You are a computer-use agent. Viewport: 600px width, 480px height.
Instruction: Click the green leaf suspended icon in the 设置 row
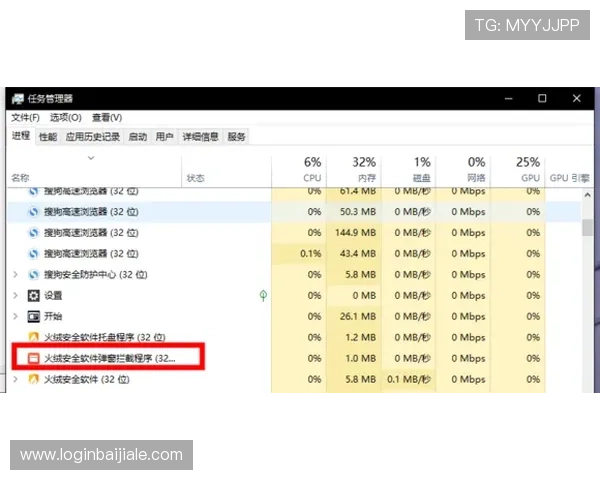[x=263, y=296]
